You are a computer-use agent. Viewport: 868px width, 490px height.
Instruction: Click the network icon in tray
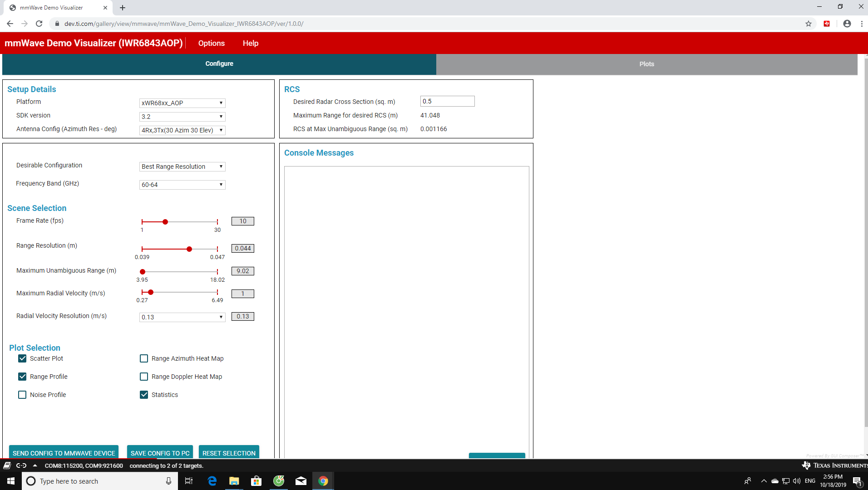click(786, 481)
